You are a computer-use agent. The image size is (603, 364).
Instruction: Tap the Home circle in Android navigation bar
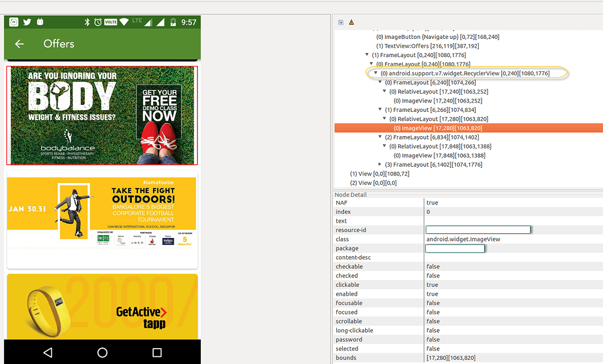[x=102, y=352]
